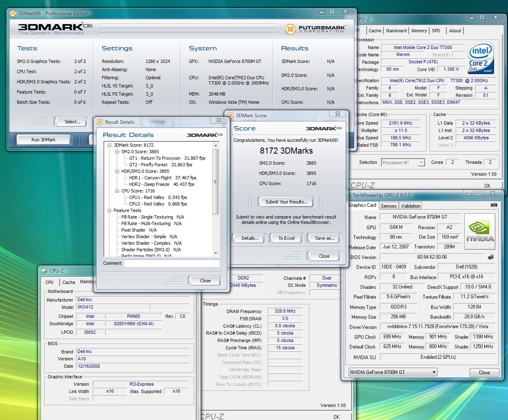Click the CPU-Z title icon in bottom-left window
The width and height of the screenshot is (508, 420).
[x=44, y=270]
